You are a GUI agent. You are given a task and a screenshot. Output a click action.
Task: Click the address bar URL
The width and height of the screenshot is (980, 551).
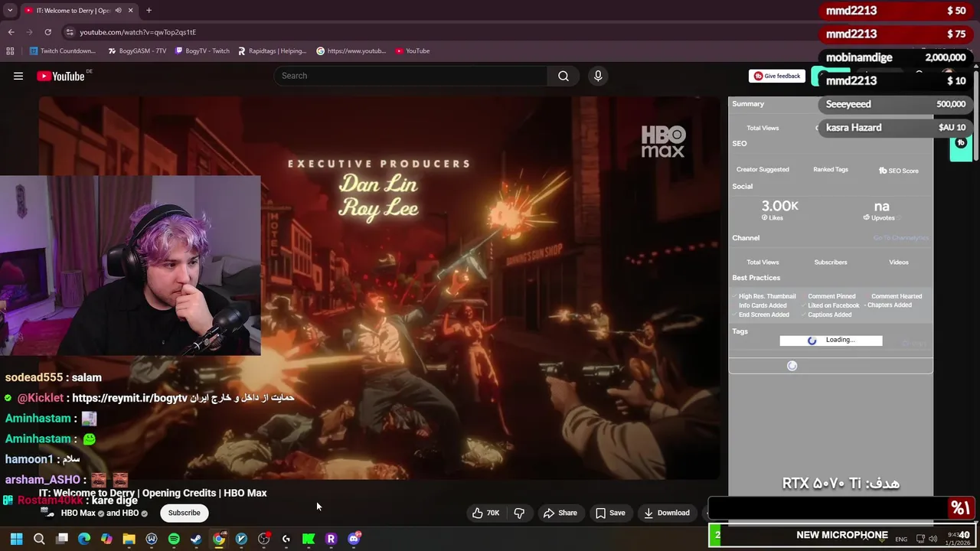click(138, 32)
